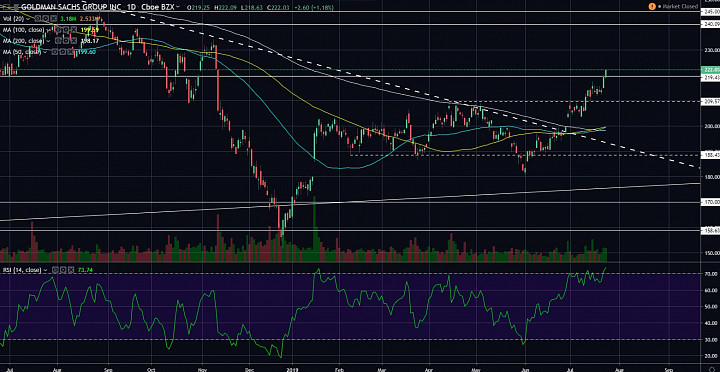This screenshot has width=720, height=372.
Task: Click the 1D timeframe label
Action: click(x=131, y=7)
